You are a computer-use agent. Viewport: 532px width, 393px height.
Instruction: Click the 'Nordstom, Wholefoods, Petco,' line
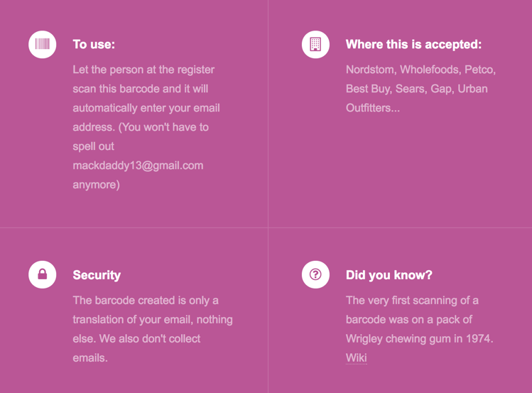[420, 70]
